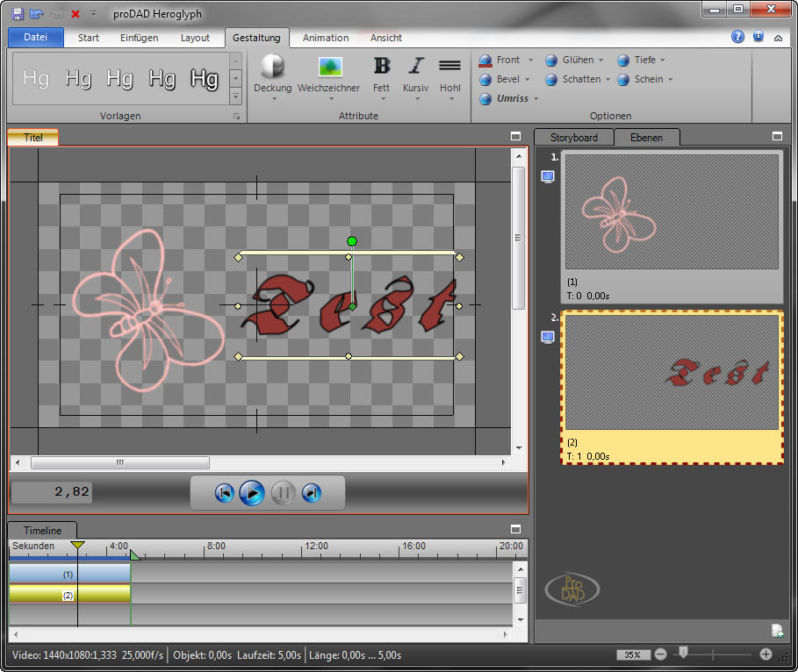The height and width of the screenshot is (672, 798).
Task: Toggle Fett bold formatting
Action: 381,67
